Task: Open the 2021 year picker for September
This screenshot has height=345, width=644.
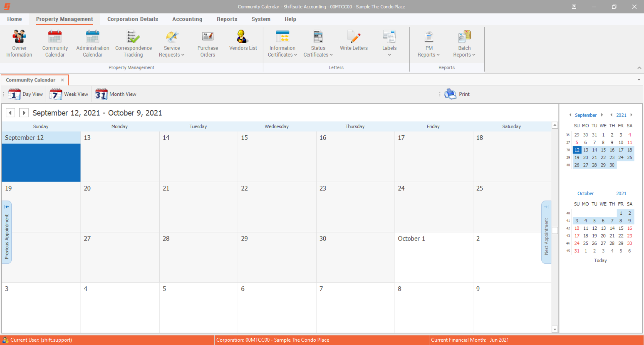Action: pyautogui.click(x=621, y=115)
